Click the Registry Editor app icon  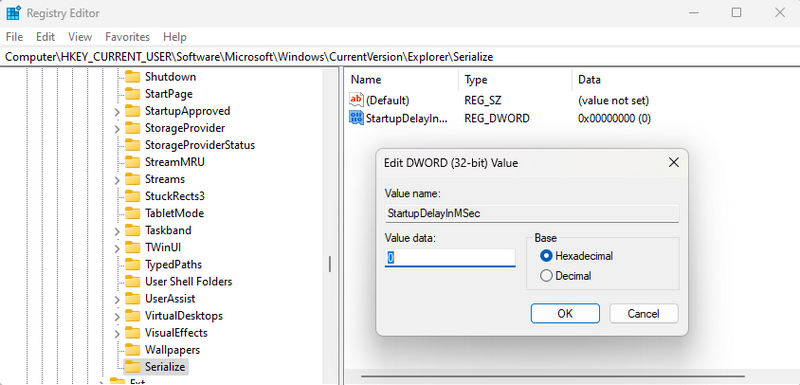13,13
